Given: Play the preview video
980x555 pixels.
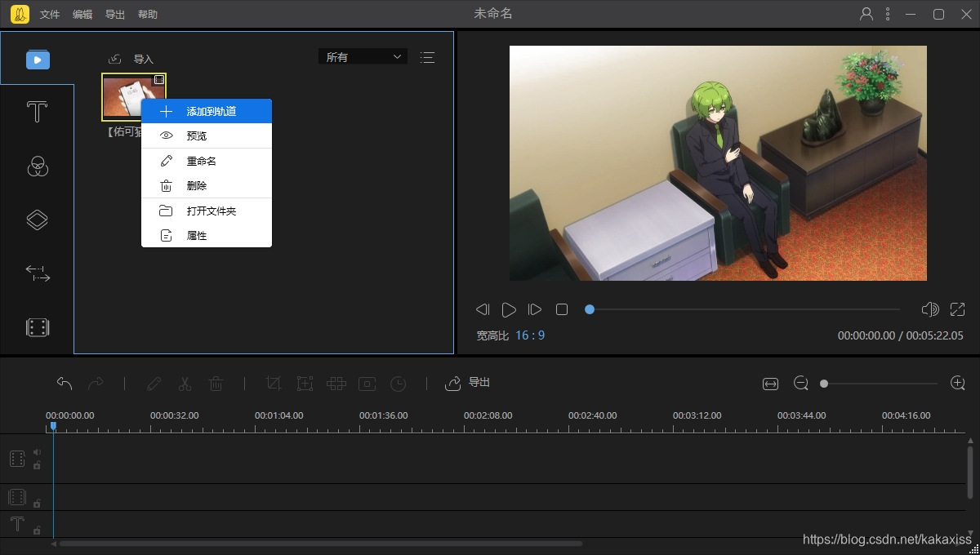Looking at the screenshot, I should 509,309.
